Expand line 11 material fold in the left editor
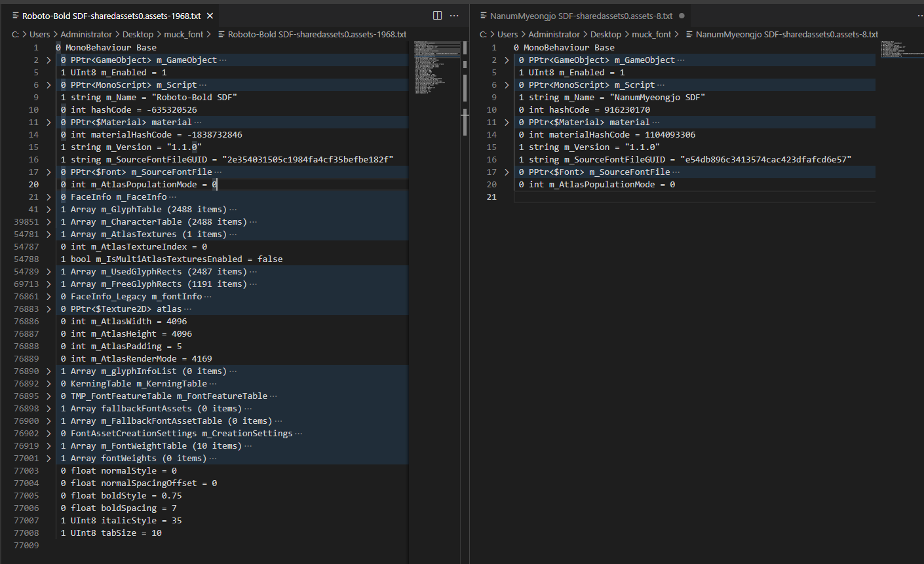This screenshot has width=924, height=564. pyautogui.click(x=48, y=122)
